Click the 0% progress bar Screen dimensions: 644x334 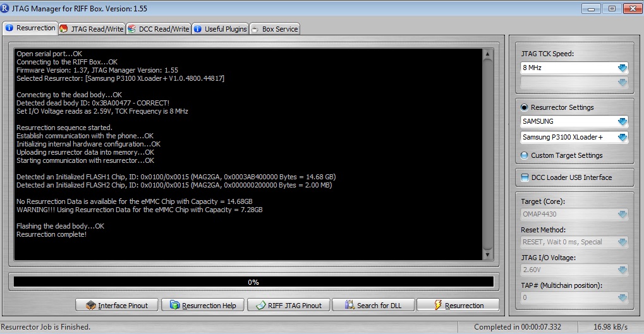tap(253, 282)
